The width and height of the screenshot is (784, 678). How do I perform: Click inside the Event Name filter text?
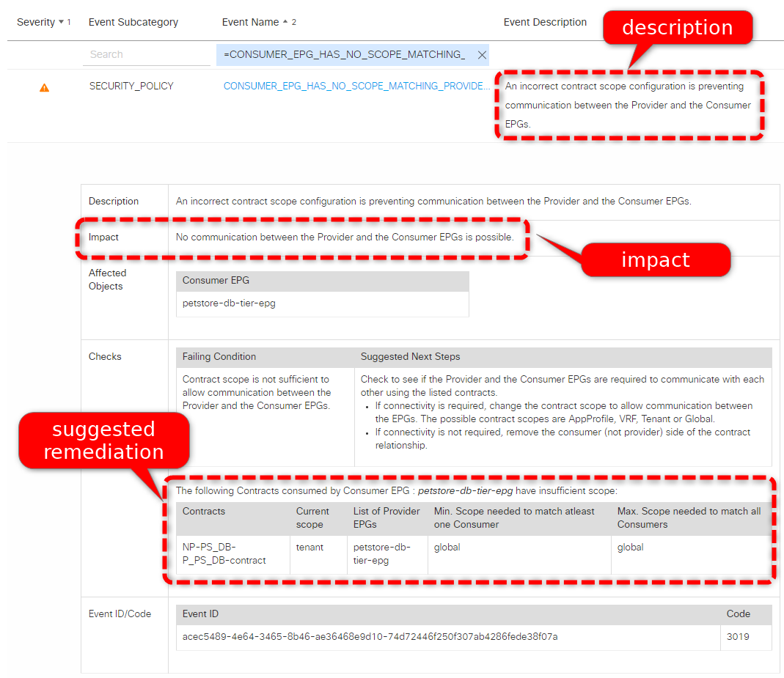345,55
